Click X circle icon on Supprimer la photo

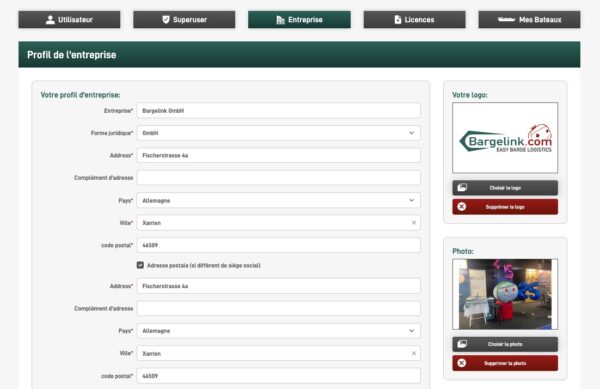[462, 363]
